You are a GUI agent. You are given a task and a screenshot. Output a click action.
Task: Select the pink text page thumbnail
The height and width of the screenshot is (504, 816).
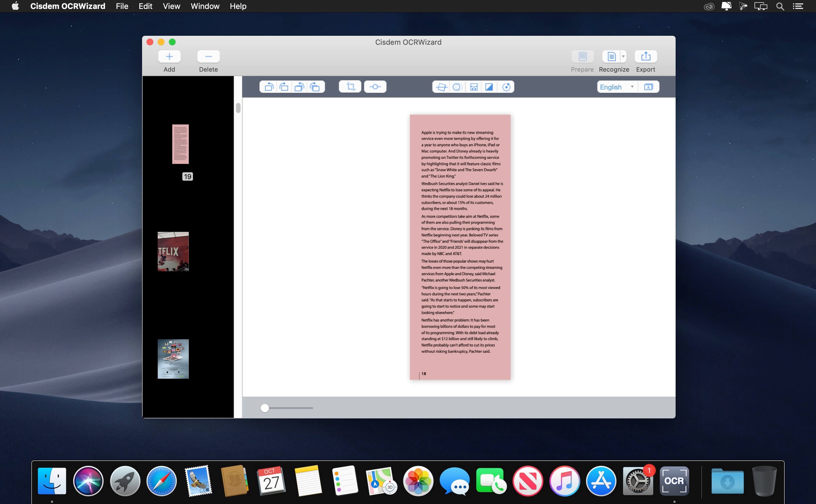point(180,144)
